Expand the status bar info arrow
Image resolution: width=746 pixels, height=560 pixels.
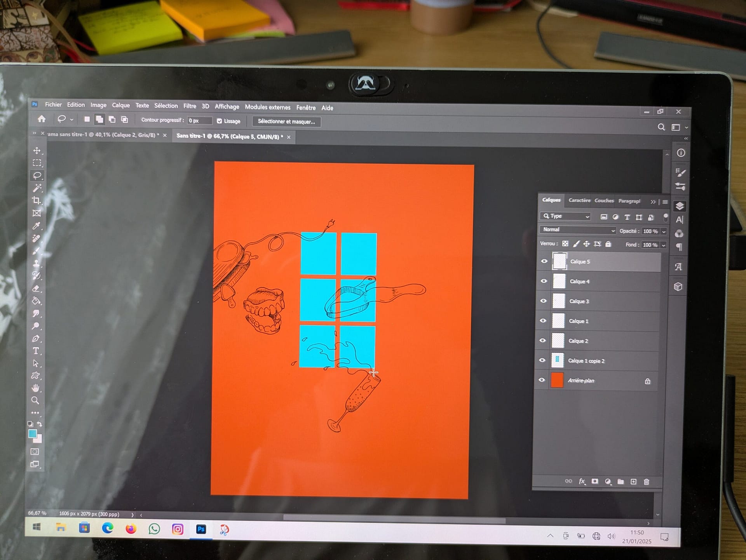pos(132,515)
